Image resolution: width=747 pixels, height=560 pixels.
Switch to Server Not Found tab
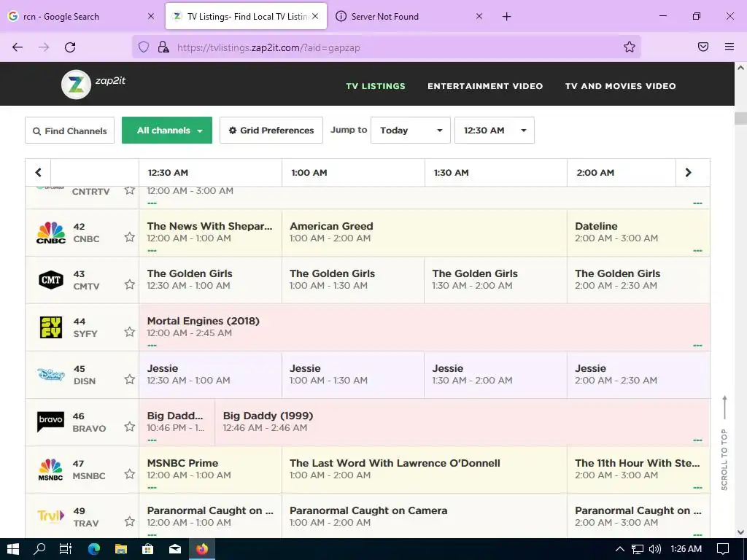pos(410,16)
